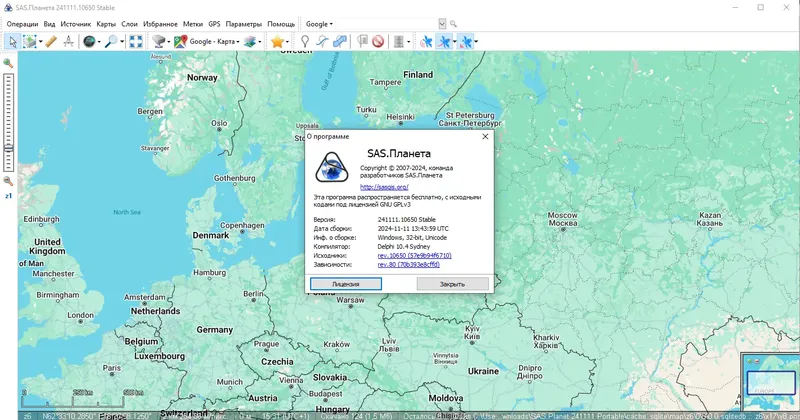Open the Метки menu
The width and height of the screenshot is (800, 420).
coord(193,24)
